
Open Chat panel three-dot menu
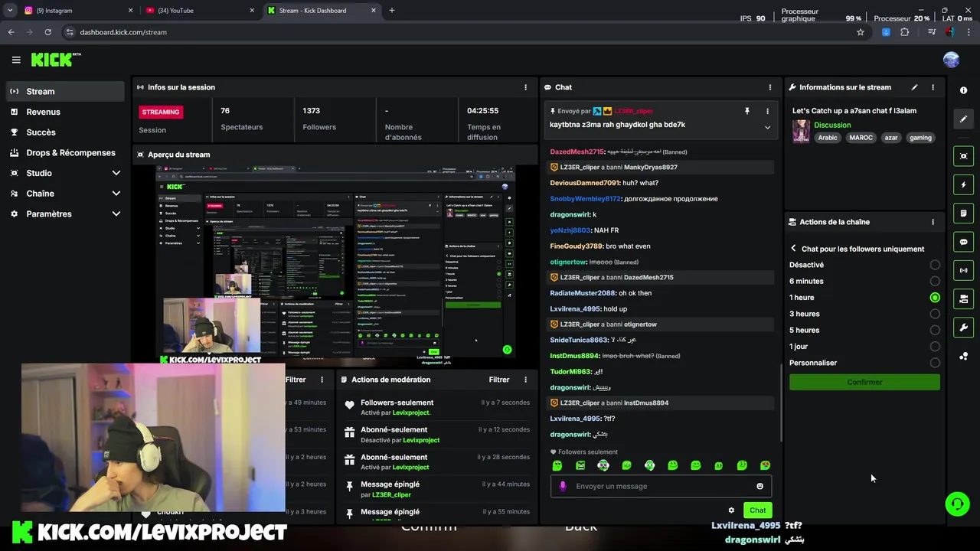pos(770,87)
